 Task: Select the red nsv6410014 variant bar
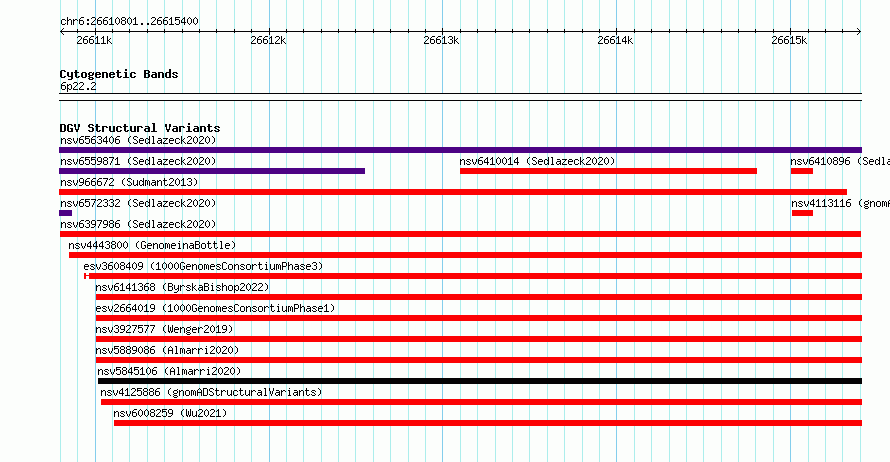608,171
